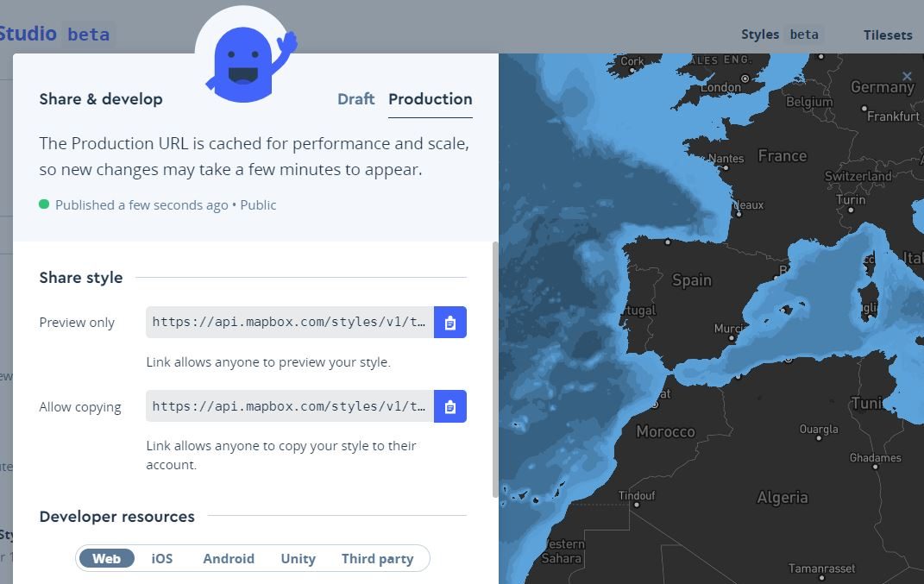This screenshot has height=584, width=924.
Task: Copy the Allow copying URL
Action: coord(449,406)
